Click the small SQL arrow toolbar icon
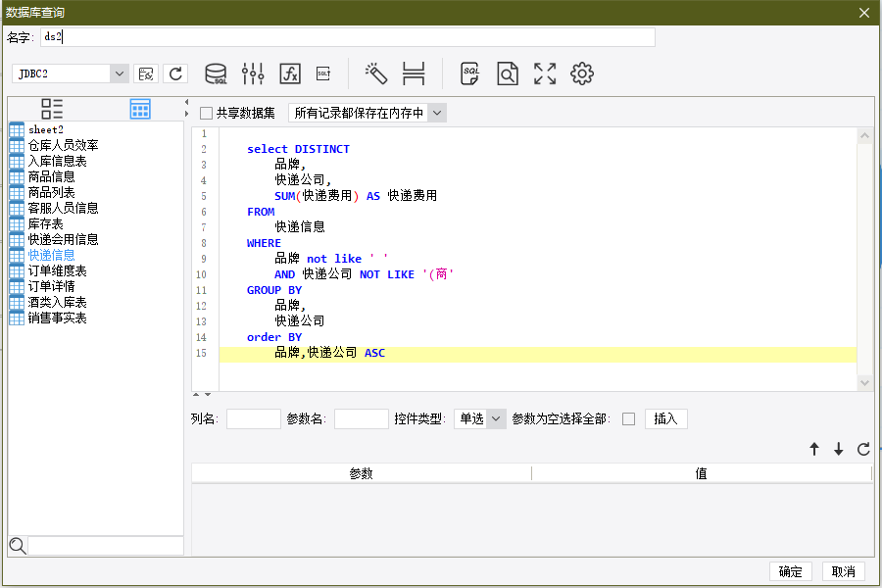 [323, 73]
